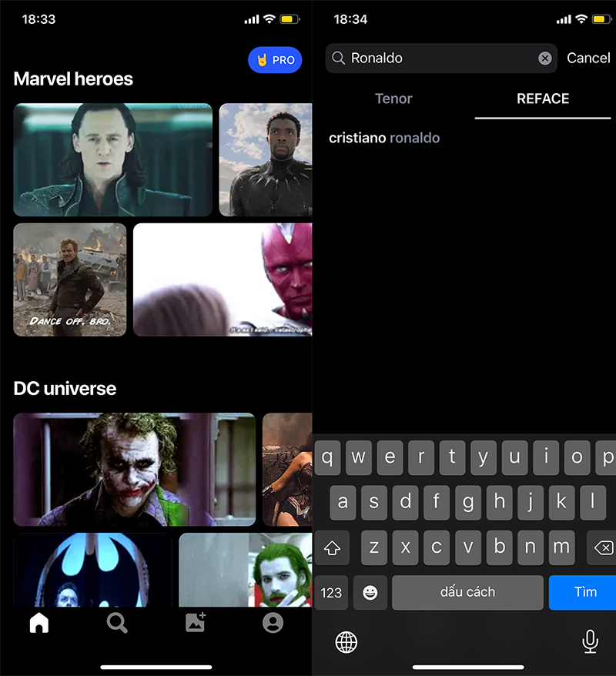Tap the blue Tìm search key
The height and width of the screenshot is (676, 616).
click(x=583, y=592)
